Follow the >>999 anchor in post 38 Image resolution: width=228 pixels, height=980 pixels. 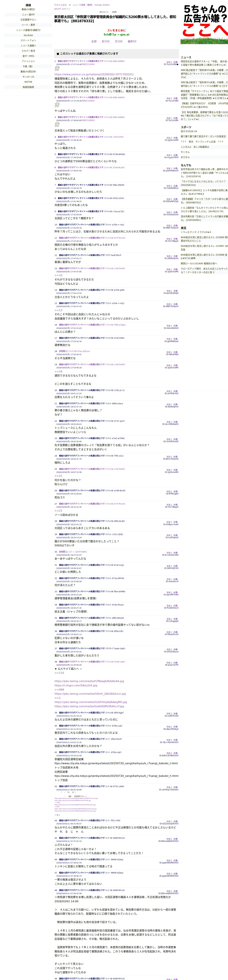coord(59,690)
